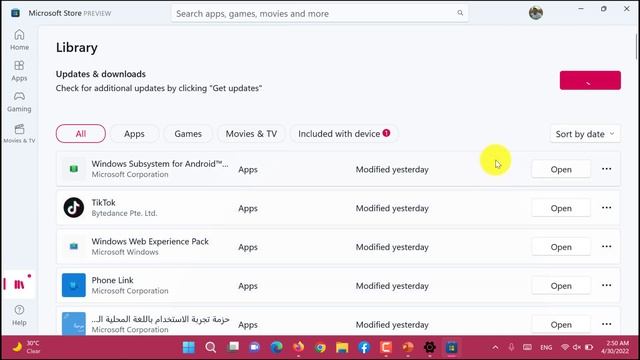Open more options for Arabic language pack

tap(606, 324)
